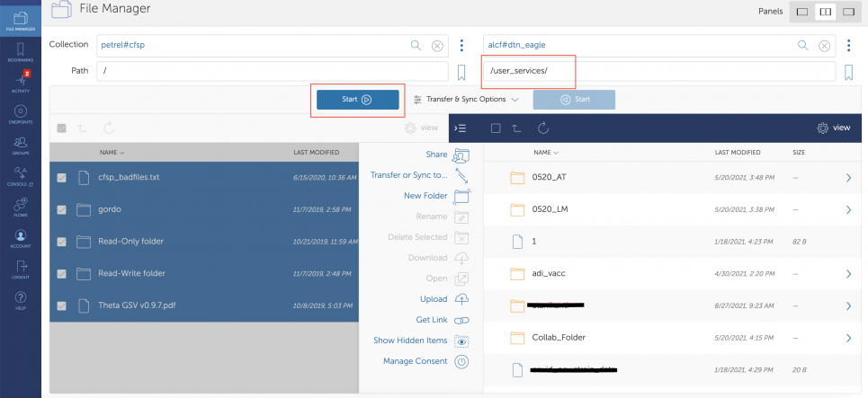Open the Activity sidebar icon

point(20,82)
